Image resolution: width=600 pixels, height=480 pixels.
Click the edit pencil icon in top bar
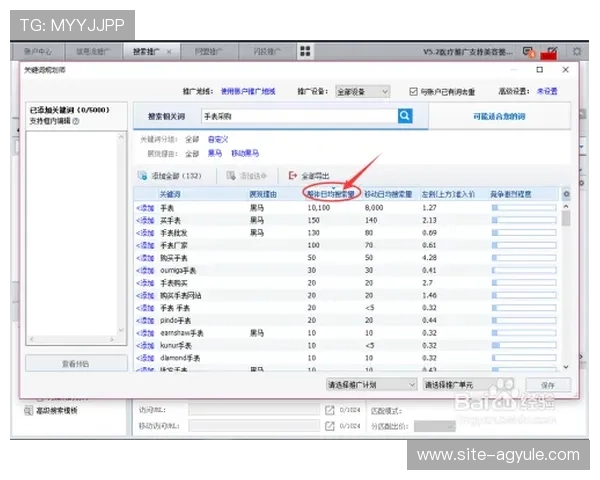(x=551, y=52)
